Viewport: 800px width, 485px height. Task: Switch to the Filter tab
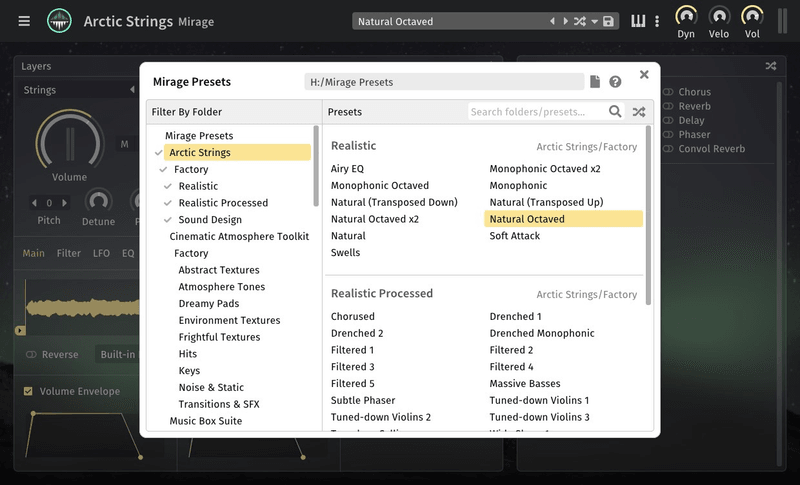tap(69, 253)
